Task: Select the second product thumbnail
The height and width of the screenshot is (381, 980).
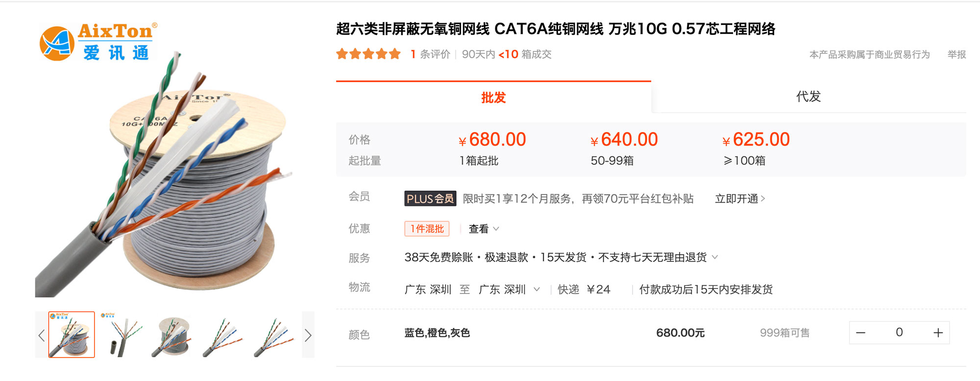Action: [x=122, y=335]
